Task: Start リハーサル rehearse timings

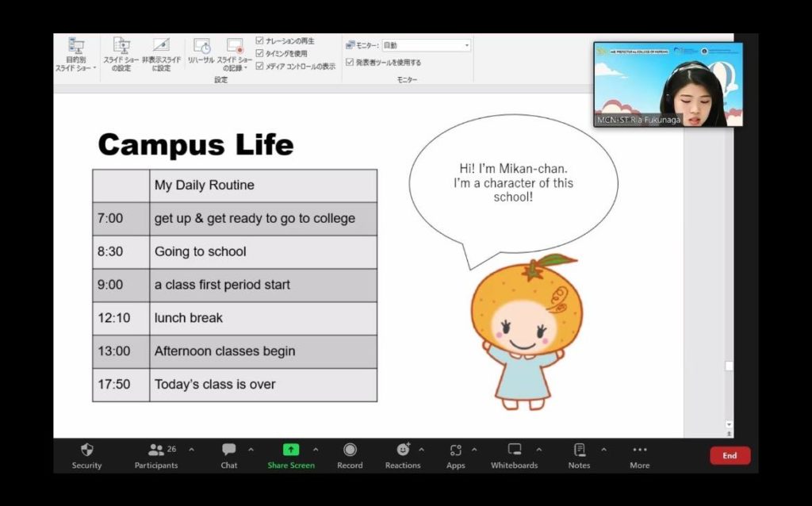Action: (x=201, y=51)
